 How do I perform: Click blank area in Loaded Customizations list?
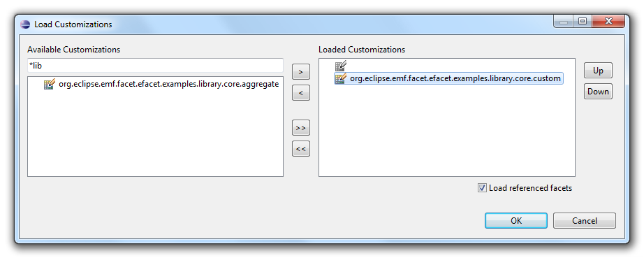(x=446, y=131)
